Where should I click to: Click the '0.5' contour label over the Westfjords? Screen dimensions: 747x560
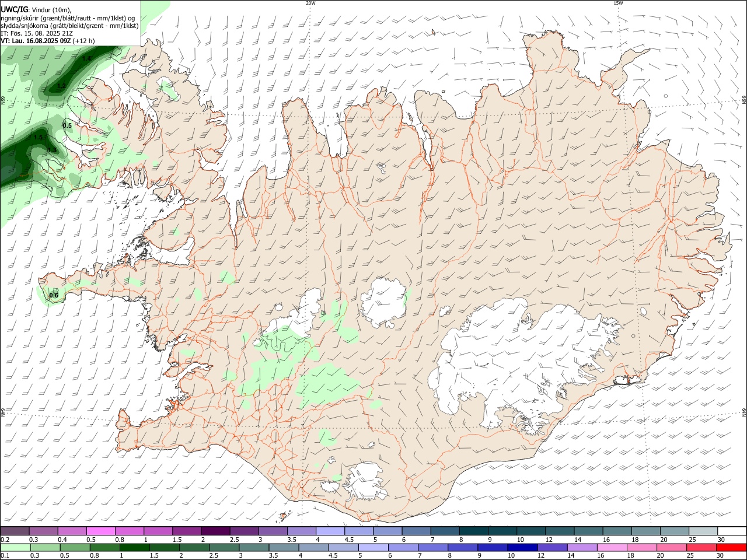67,125
